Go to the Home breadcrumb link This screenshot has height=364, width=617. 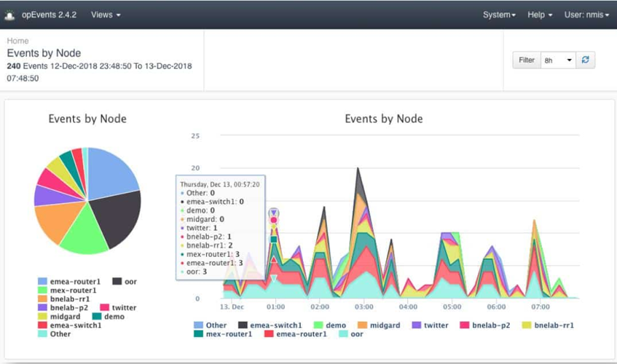[17, 41]
